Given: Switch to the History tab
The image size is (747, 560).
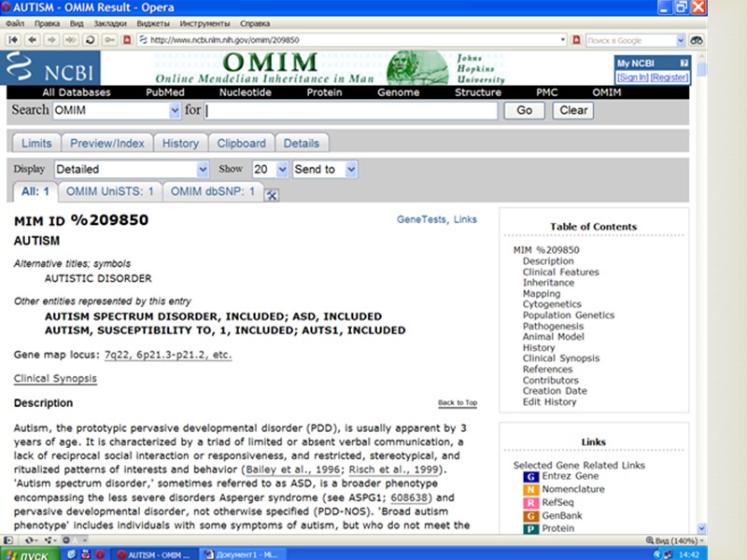Looking at the screenshot, I should point(180,143).
